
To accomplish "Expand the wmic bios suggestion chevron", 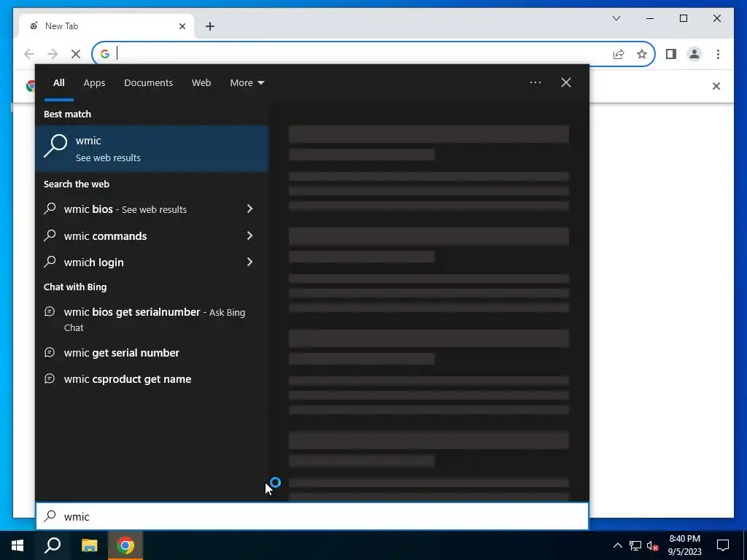I will click(x=249, y=209).
